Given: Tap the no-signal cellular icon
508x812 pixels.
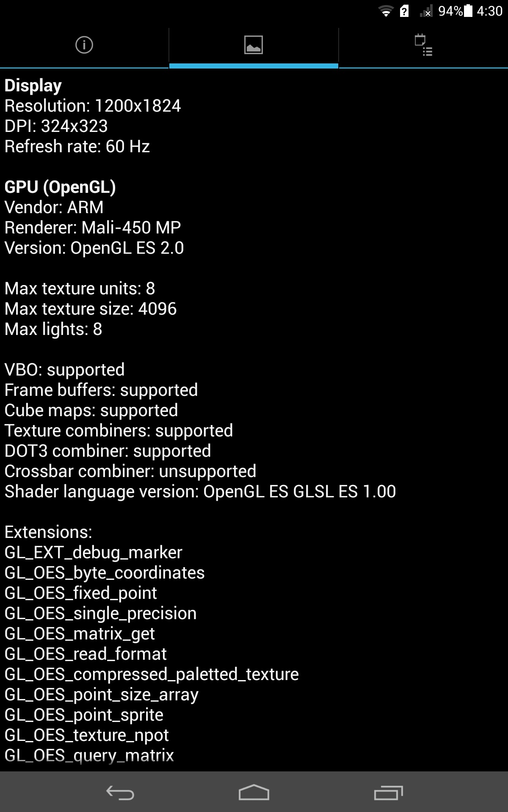Looking at the screenshot, I should click(x=426, y=11).
